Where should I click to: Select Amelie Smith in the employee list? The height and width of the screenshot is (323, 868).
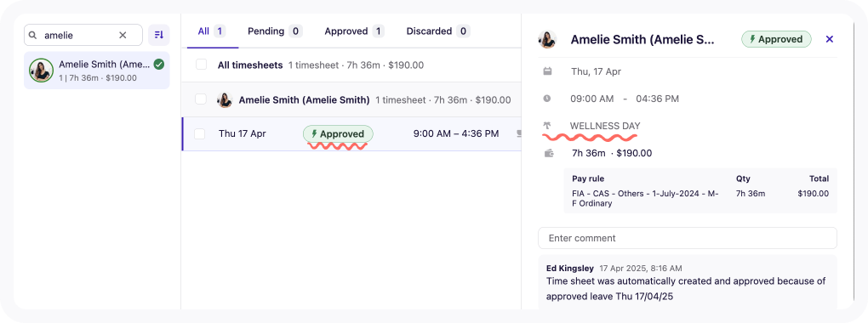tap(97, 71)
